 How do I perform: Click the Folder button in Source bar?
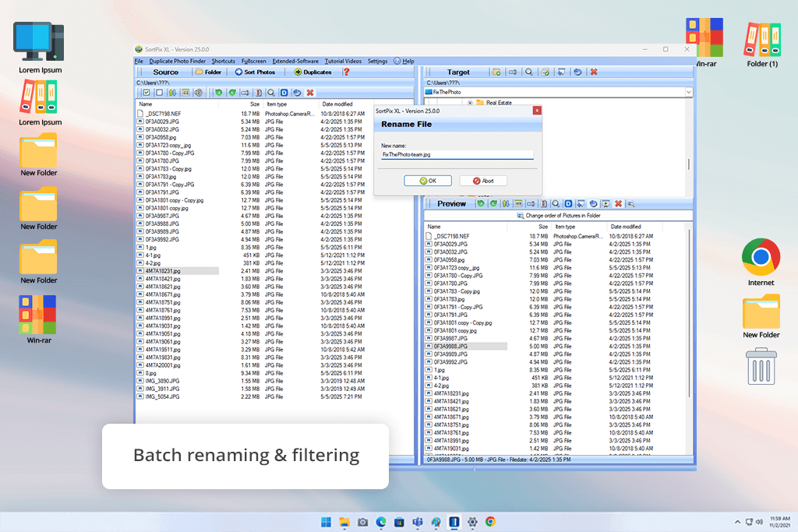point(209,72)
